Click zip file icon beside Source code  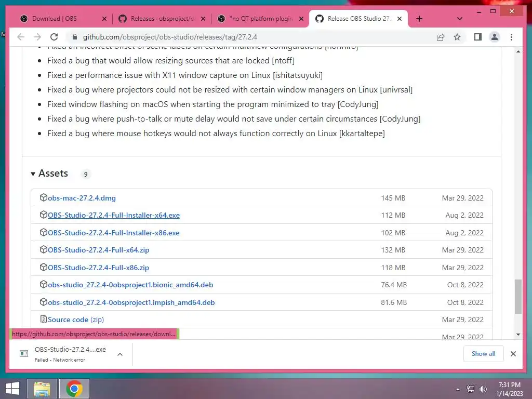(x=44, y=320)
